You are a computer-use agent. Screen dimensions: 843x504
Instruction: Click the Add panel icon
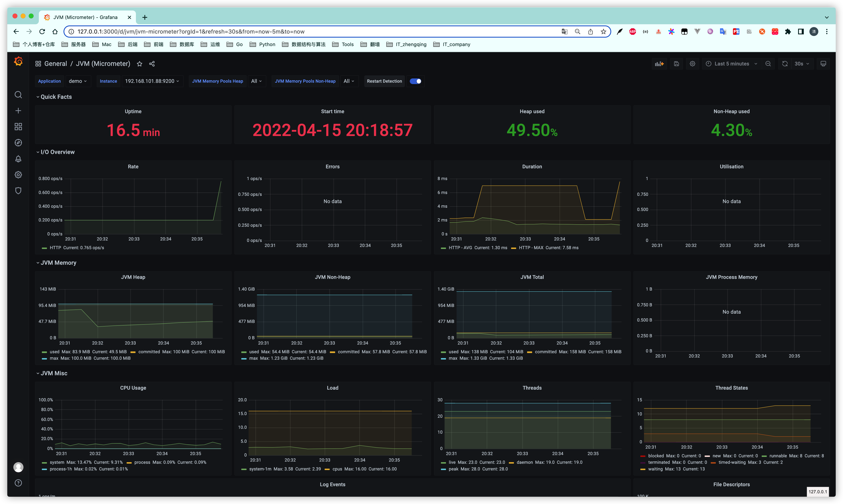(x=659, y=64)
